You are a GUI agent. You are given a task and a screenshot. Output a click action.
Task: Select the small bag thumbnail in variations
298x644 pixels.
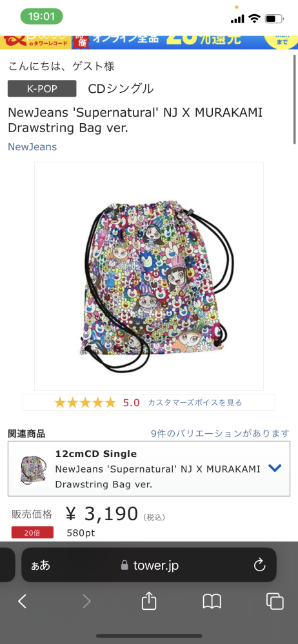(x=31, y=469)
